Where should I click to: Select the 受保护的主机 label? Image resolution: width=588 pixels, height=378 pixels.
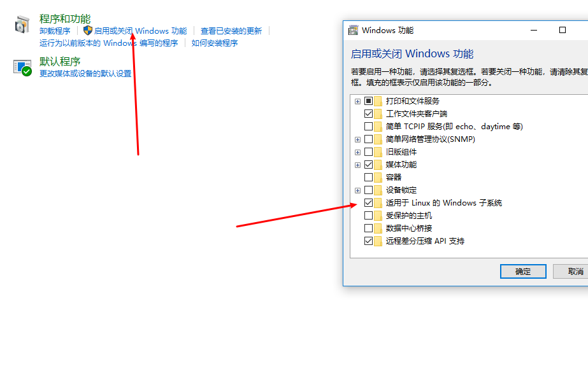(x=409, y=216)
